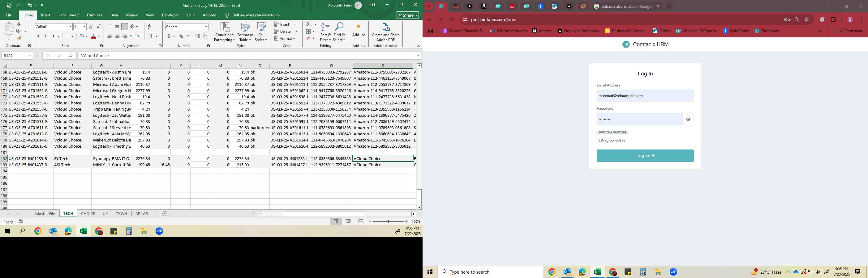Image resolution: width=868 pixels, height=278 pixels.
Task: Toggle Italic formatting in Excel
Action: point(45,36)
